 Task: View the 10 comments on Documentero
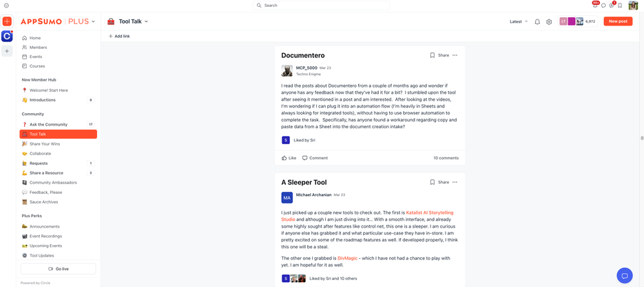coord(446,158)
